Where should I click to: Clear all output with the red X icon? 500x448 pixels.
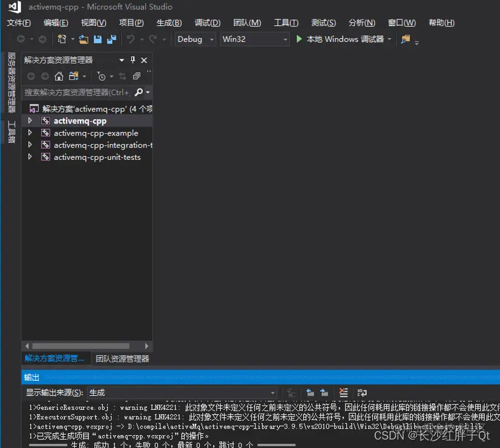click(x=343, y=392)
